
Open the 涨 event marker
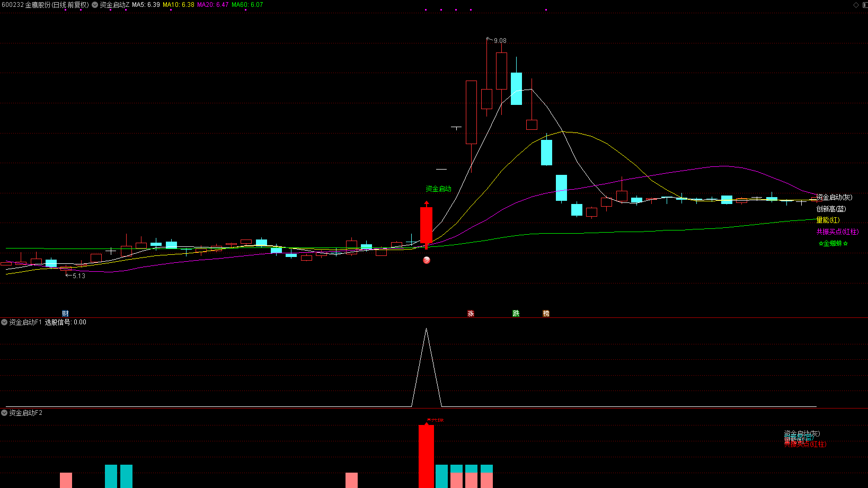pos(471,314)
